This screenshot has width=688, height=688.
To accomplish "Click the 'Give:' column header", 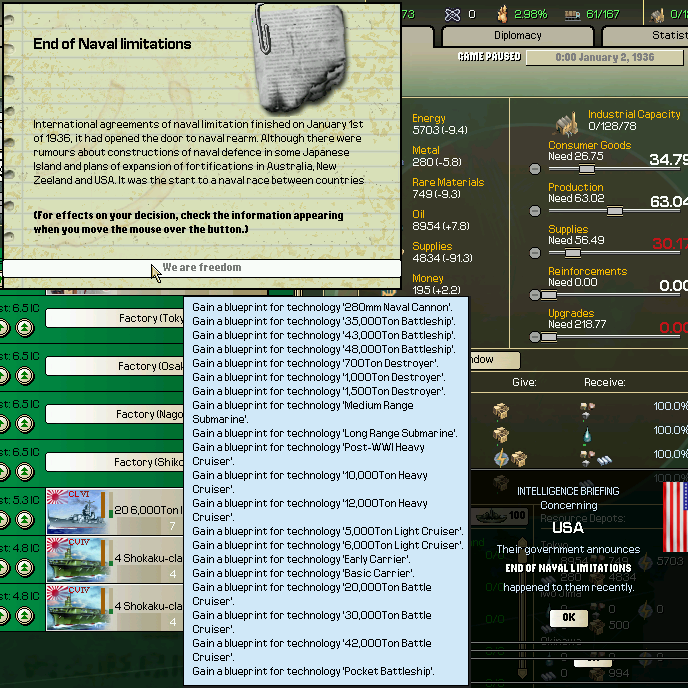I will [524, 383].
